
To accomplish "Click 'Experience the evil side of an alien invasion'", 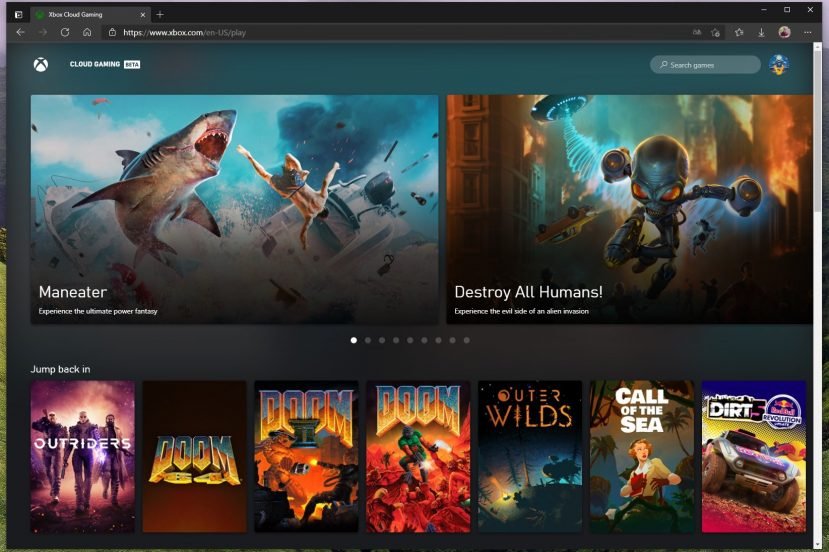I will pos(521,311).
